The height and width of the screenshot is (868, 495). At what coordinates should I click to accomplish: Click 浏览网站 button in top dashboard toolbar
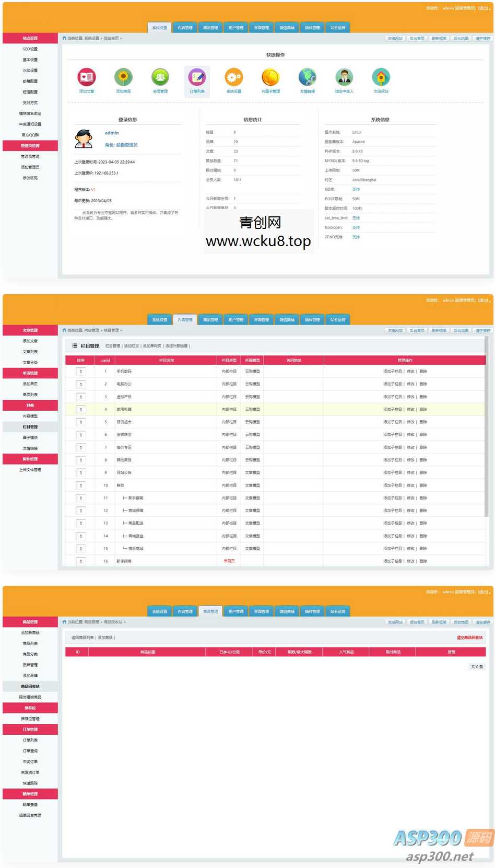(395, 38)
